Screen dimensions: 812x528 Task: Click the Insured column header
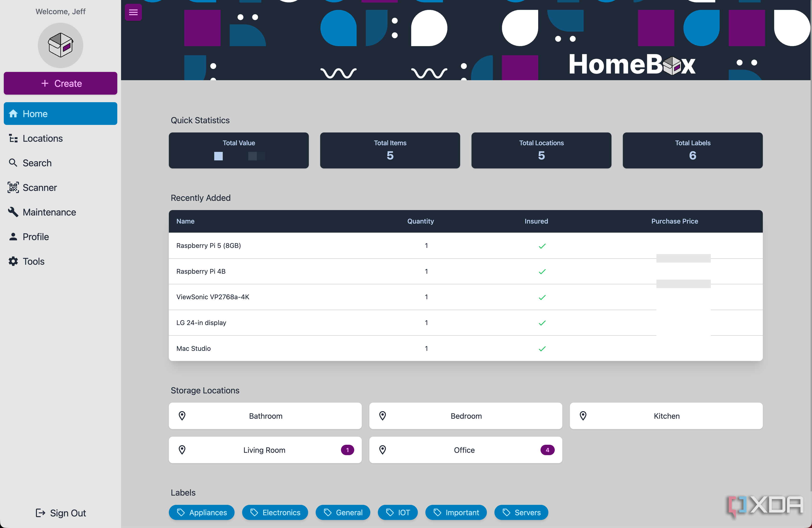[x=536, y=221]
